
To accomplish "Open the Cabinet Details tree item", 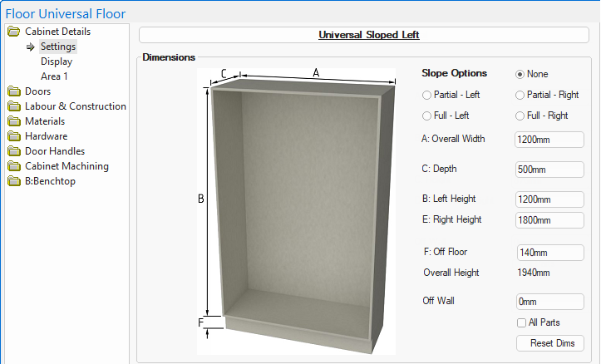I will 58,32.
